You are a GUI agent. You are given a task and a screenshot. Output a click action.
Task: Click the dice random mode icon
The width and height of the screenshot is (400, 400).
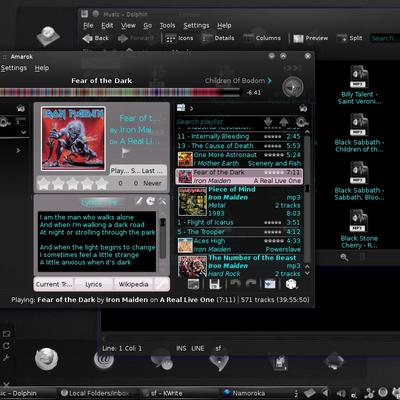point(291,284)
